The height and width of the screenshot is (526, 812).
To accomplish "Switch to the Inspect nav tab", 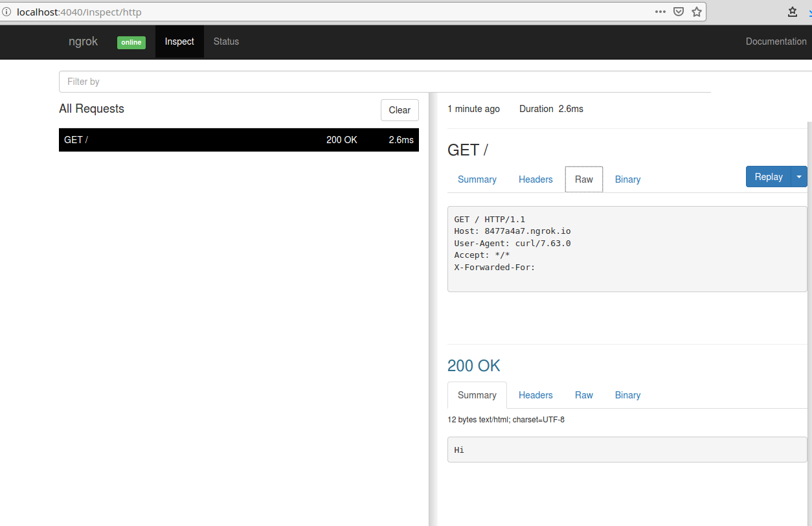I will click(179, 41).
